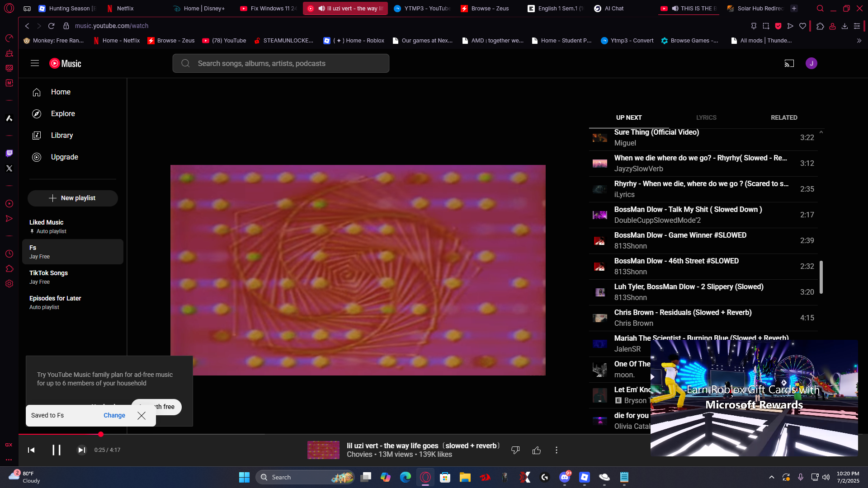This screenshot has width=868, height=488.
Task: Open the Fs playlist
Action: [73, 252]
